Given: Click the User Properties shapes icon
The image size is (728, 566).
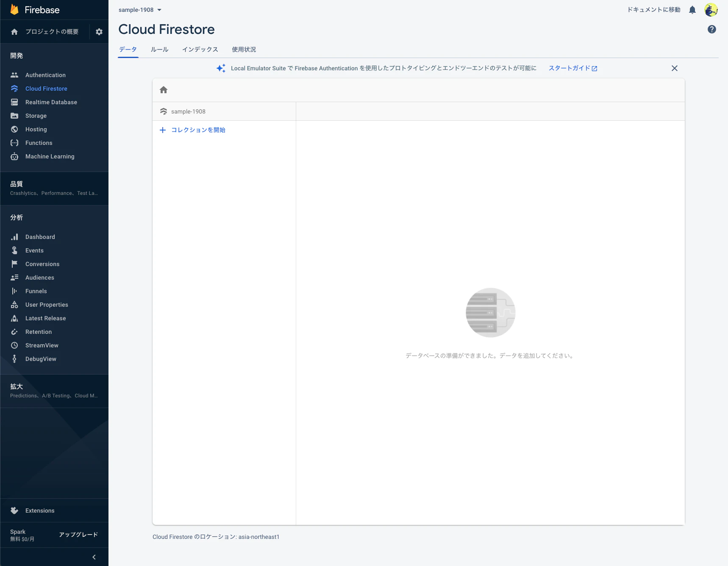Looking at the screenshot, I should coord(14,305).
